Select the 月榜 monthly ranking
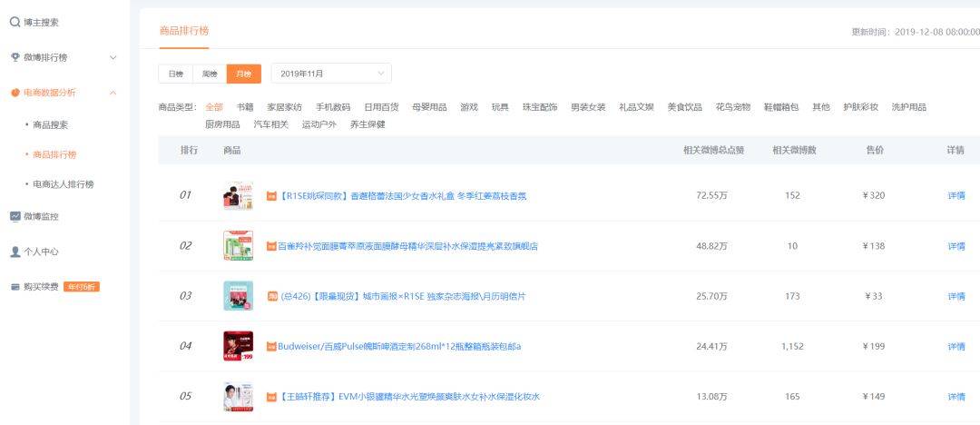The width and height of the screenshot is (980, 425). [244, 74]
